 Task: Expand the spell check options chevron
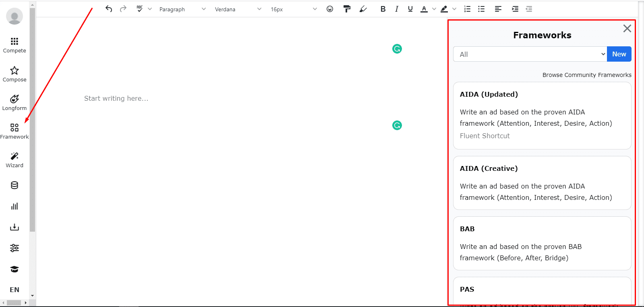[150, 9]
